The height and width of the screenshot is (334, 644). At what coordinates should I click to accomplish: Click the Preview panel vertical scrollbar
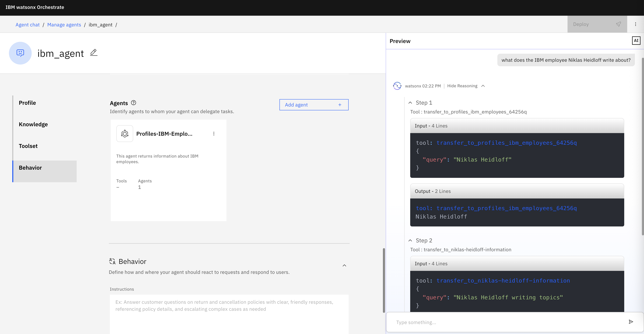pyautogui.click(x=642, y=146)
